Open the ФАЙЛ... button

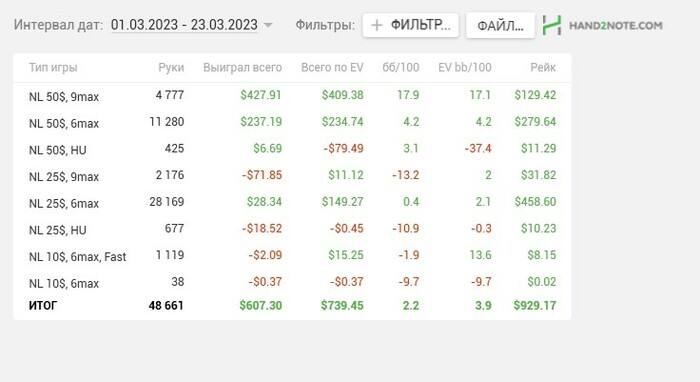tap(500, 25)
